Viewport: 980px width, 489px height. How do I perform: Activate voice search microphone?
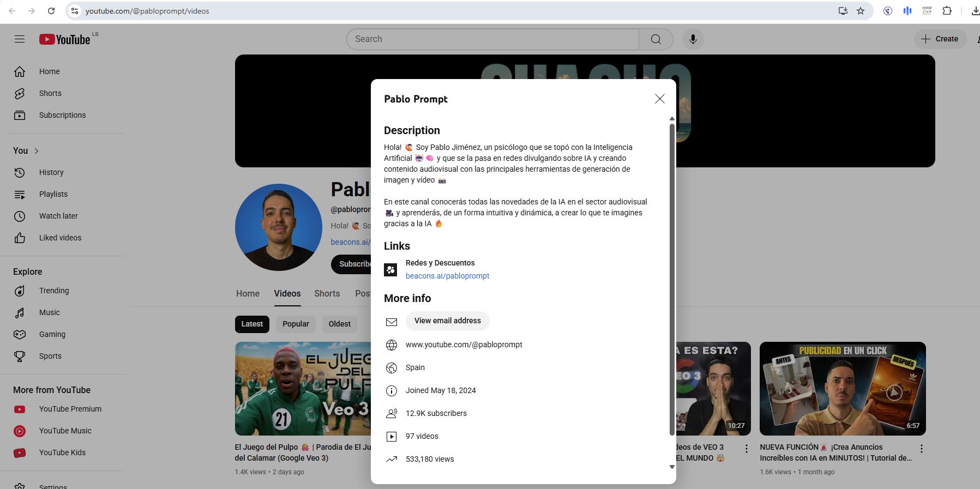693,39
